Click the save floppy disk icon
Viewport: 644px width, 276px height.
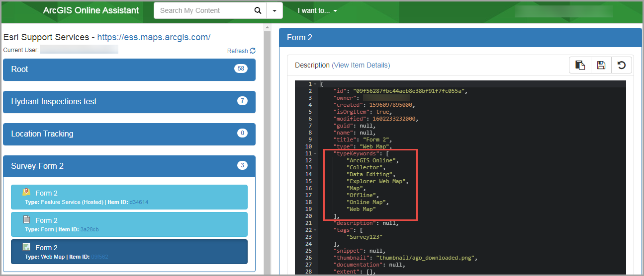tap(601, 65)
